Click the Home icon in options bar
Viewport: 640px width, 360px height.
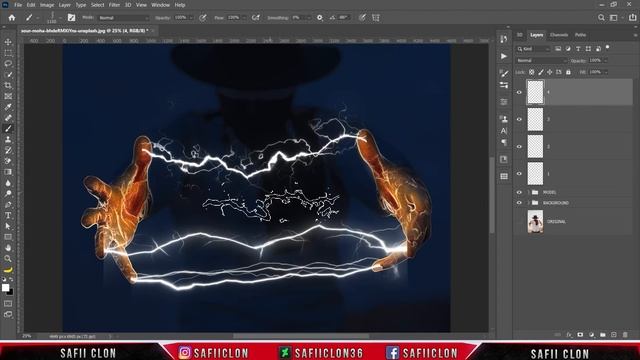click(12, 18)
